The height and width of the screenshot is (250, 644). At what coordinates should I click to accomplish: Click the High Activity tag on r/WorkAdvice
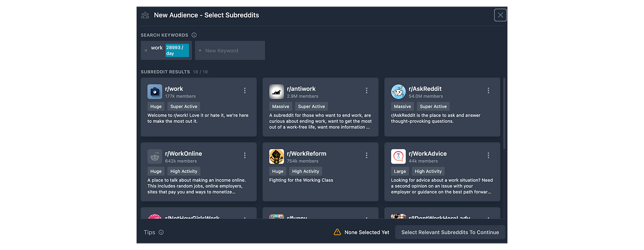pyautogui.click(x=428, y=171)
